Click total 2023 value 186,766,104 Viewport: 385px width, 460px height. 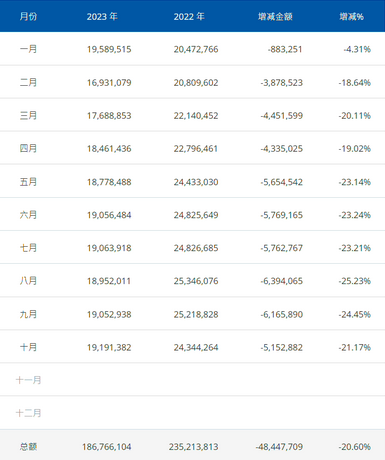point(107,447)
